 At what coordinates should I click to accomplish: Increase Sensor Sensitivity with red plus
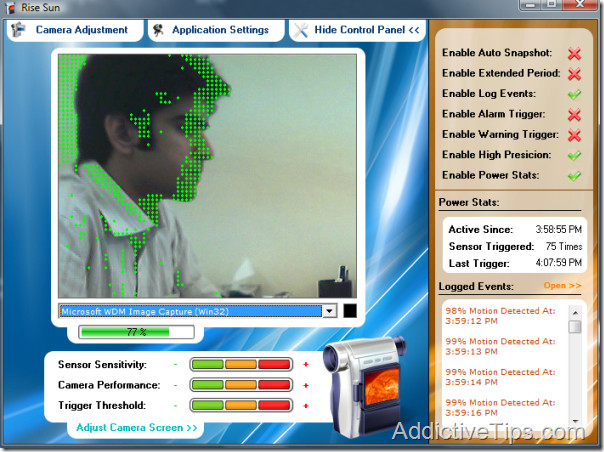click(x=306, y=364)
